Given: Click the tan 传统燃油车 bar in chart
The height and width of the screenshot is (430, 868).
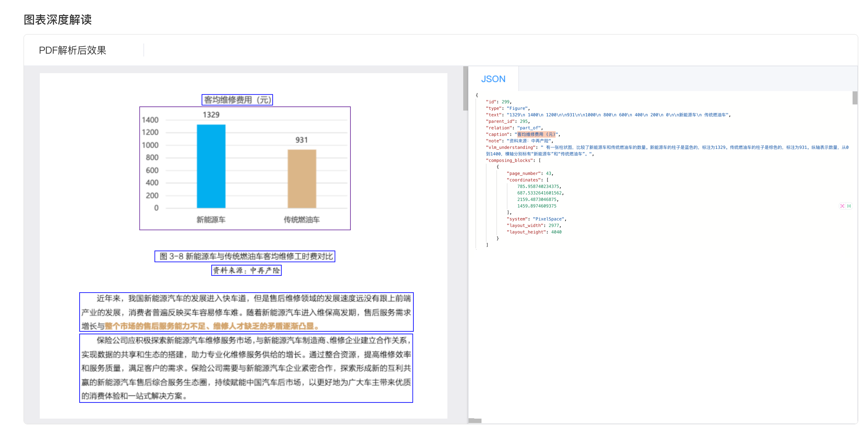Looking at the screenshot, I should [302, 179].
